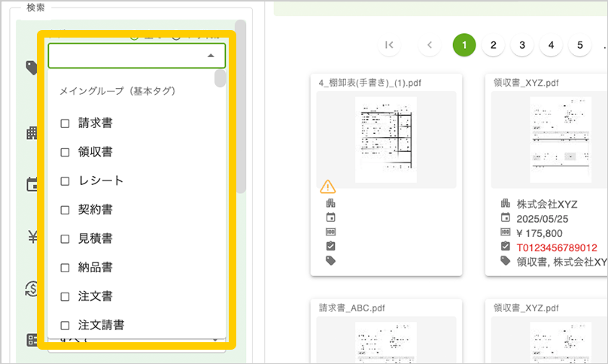The height and width of the screenshot is (364, 608).
Task: Click the amount icon beside ¥ 175,800
Action: click(x=505, y=232)
